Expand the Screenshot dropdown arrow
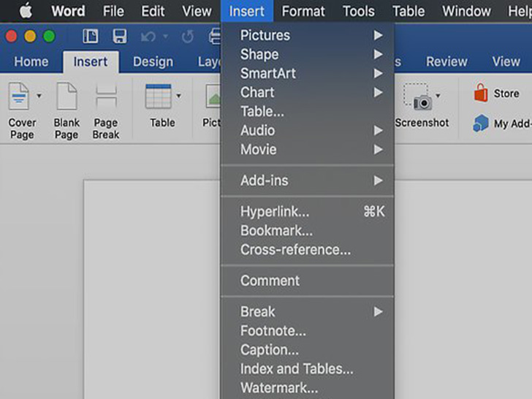Viewport: 532px width, 399px height. 438,96
